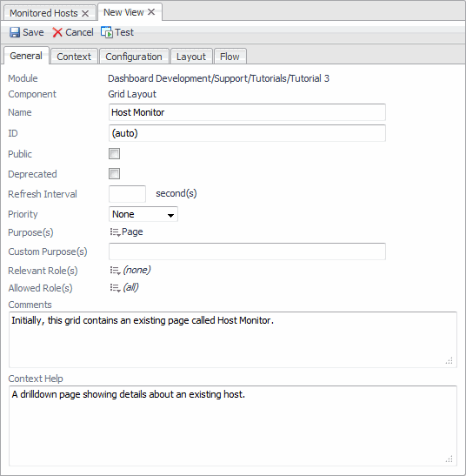The image size is (466, 476).
Task: Click the module path Dashboard Development/Support/Tutorials/Tutorial 3
Action: 219,78
